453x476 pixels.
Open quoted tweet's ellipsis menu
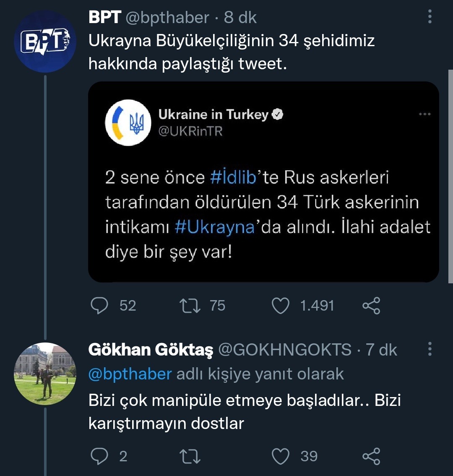424,114
